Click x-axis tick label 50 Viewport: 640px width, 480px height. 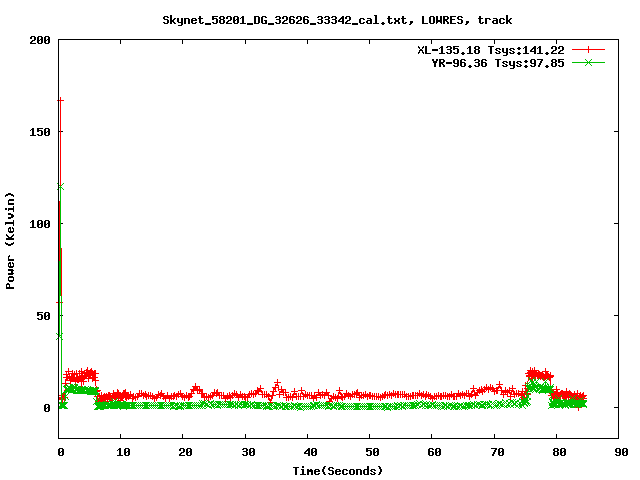[x=372, y=452]
